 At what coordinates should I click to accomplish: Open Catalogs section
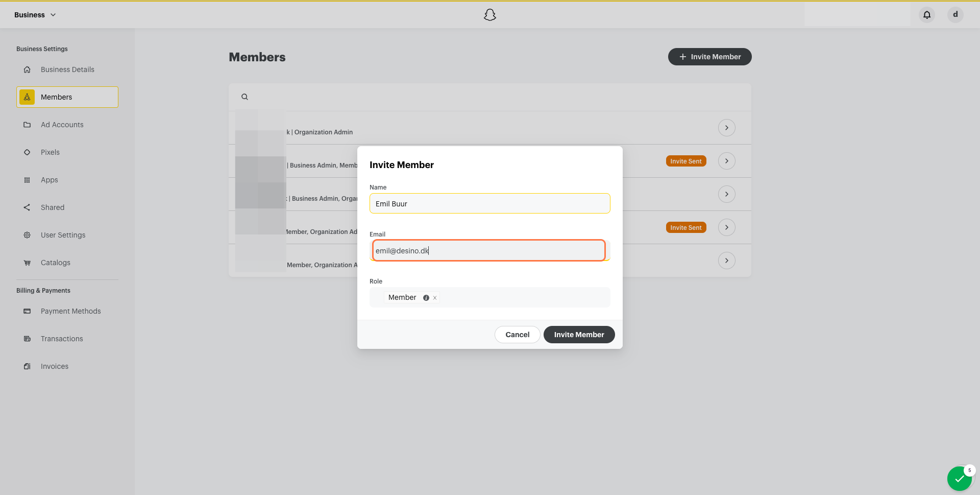67,263
